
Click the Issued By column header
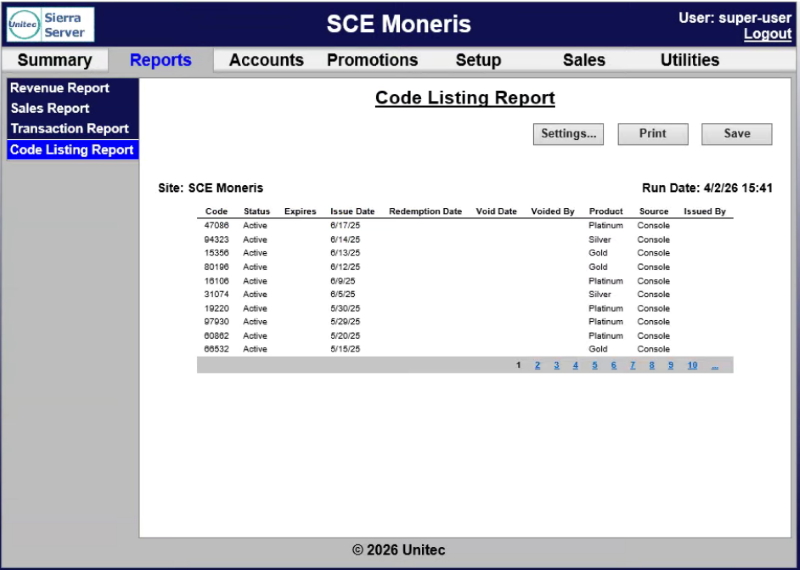click(705, 211)
